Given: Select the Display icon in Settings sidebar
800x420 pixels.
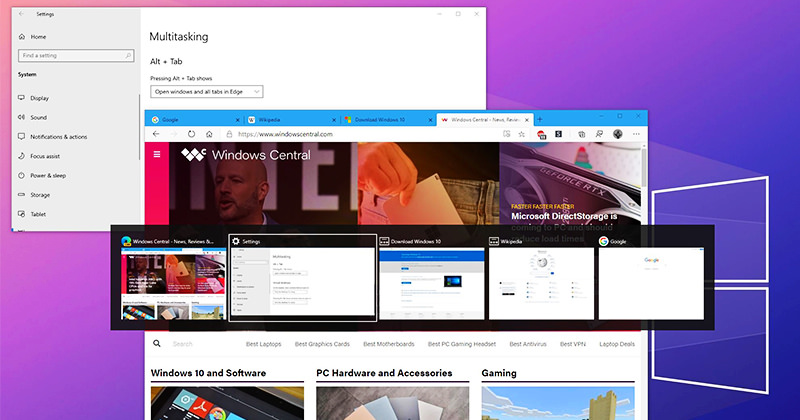Looking at the screenshot, I should point(21,97).
